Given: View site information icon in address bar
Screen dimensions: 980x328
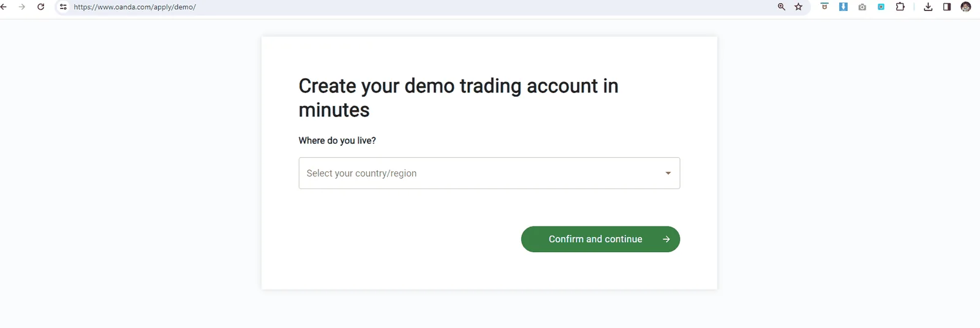Looking at the screenshot, I should pyautogui.click(x=63, y=7).
